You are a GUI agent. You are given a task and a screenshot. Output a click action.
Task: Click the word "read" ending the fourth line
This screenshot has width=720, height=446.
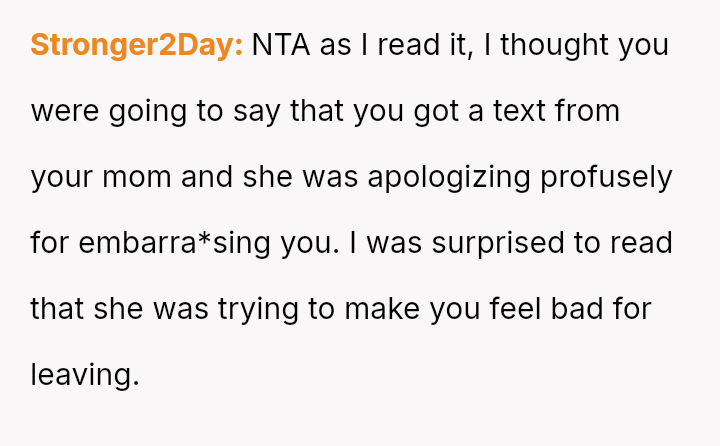point(639,243)
